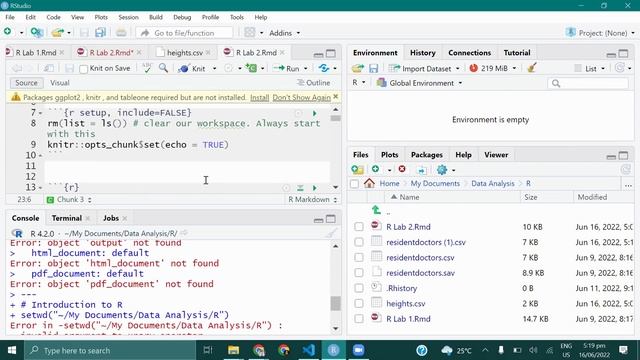
Task: Expand the Run options dropdown arrow
Action: (306, 69)
